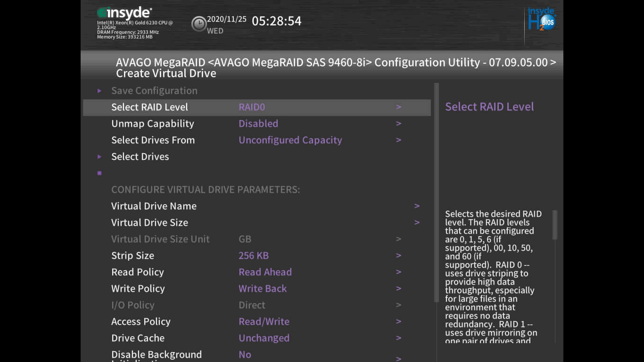Click the small square bullet under Select Drives
Image resolution: width=644 pixels, height=362 pixels.
pyautogui.click(x=99, y=173)
